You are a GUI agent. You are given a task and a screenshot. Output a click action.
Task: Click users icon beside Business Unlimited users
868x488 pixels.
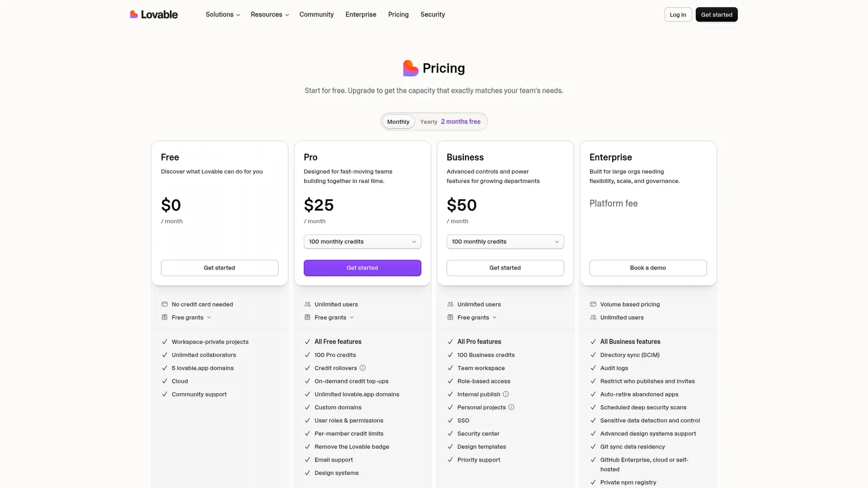click(x=450, y=304)
